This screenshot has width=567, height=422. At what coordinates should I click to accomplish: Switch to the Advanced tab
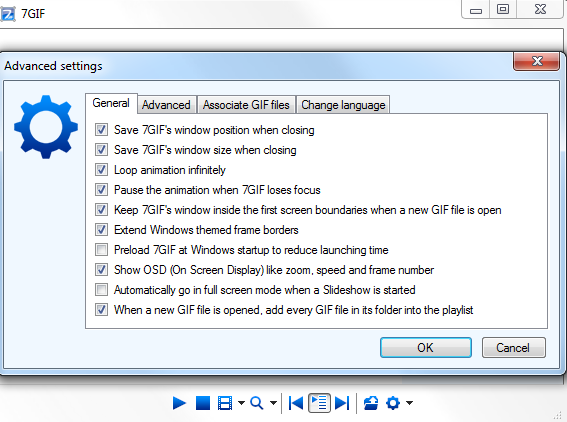(x=166, y=105)
